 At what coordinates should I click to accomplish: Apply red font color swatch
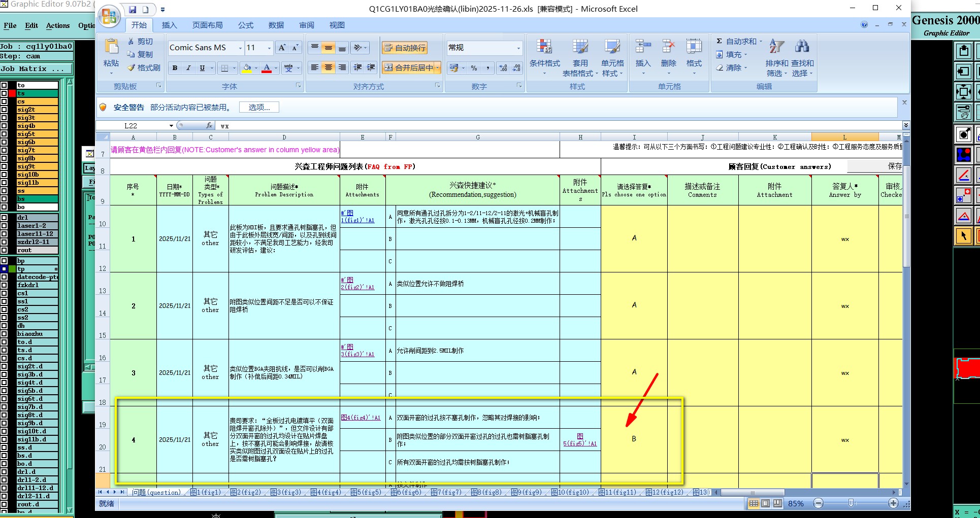tap(267, 67)
